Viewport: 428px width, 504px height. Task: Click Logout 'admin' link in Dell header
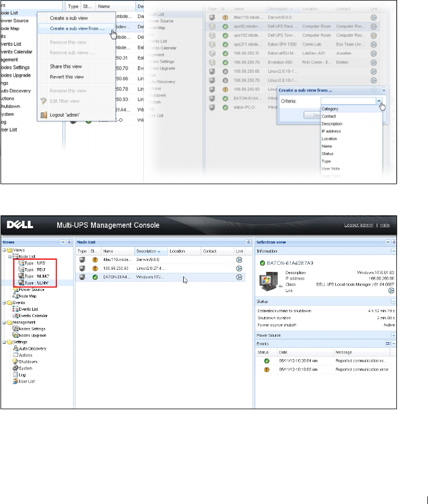pos(359,225)
